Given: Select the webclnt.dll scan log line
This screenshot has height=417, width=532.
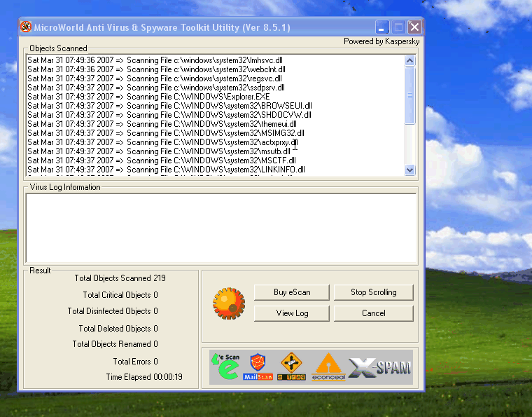Looking at the screenshot, I should 156,69.
